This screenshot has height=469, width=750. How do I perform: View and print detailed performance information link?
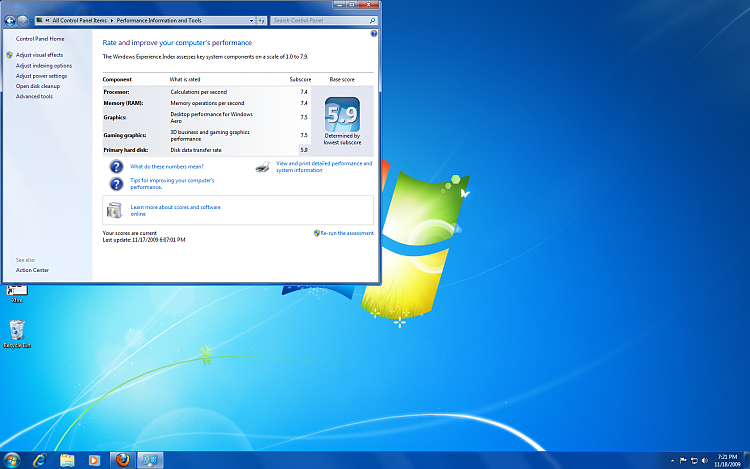point(324,166)
